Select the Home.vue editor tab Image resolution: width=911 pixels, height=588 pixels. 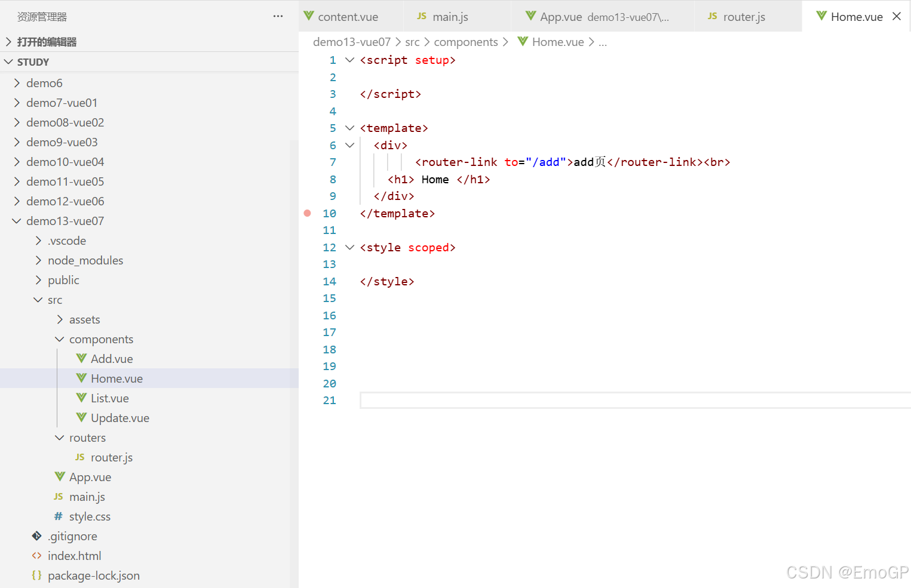coord(855,16)
